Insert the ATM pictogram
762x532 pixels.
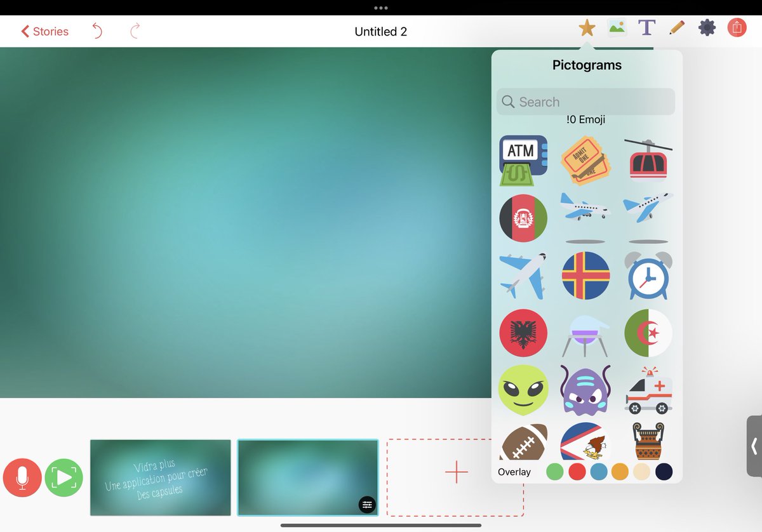tap(524, 160)
